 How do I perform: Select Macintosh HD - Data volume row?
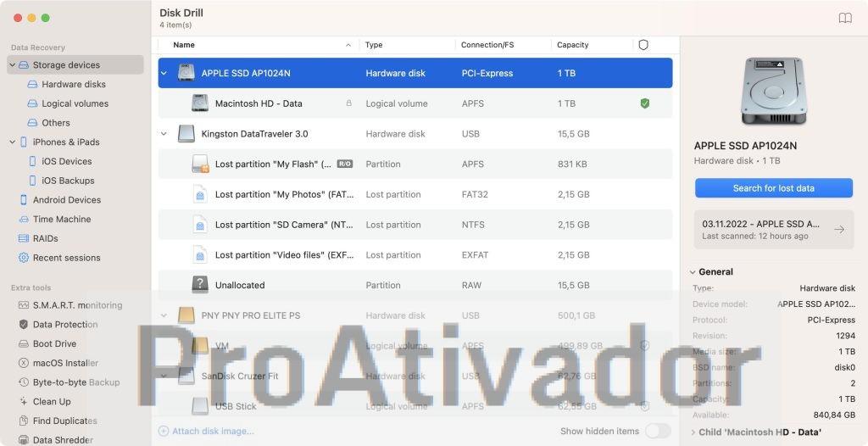pyautogui.click(x=415, y=103)
